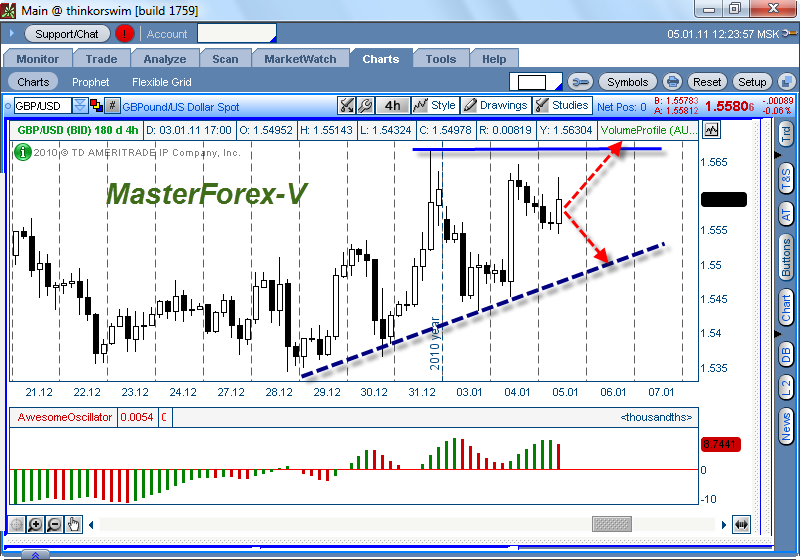Click the printer icon button
This screenshot has width=800, height=560.
pos(672,82)
